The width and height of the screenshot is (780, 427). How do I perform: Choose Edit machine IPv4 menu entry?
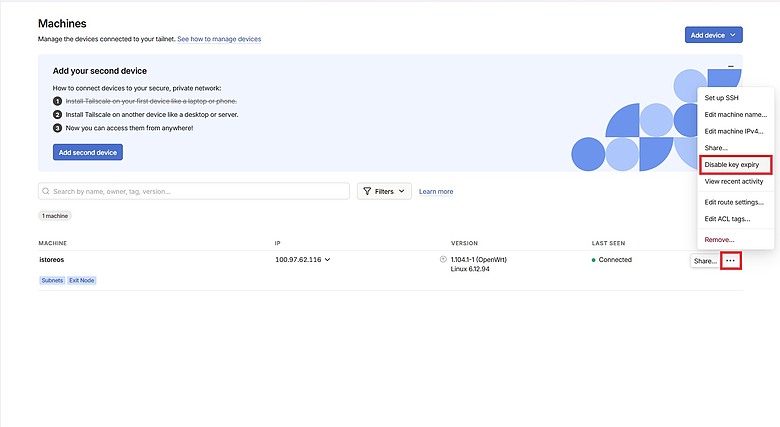point(734,131)
